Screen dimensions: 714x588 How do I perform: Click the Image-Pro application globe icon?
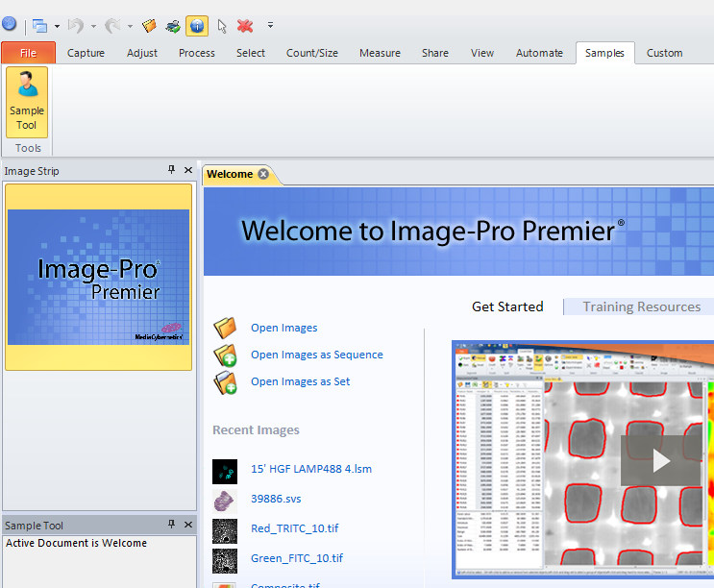click(x=9, y=24)
